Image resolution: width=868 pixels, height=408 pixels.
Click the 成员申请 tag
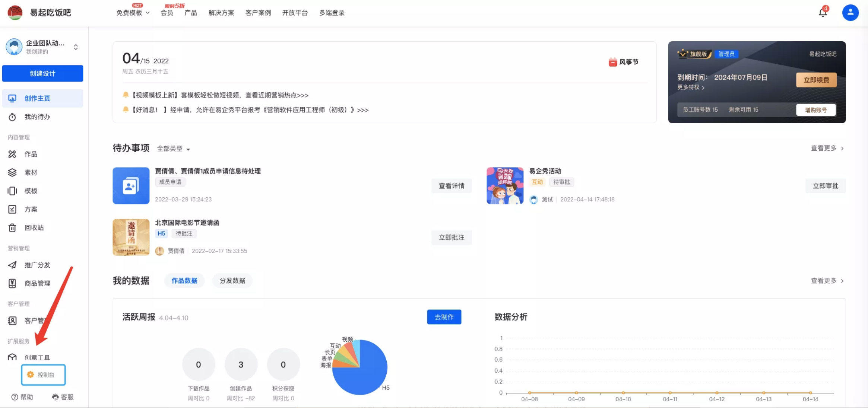pos(170,182)
